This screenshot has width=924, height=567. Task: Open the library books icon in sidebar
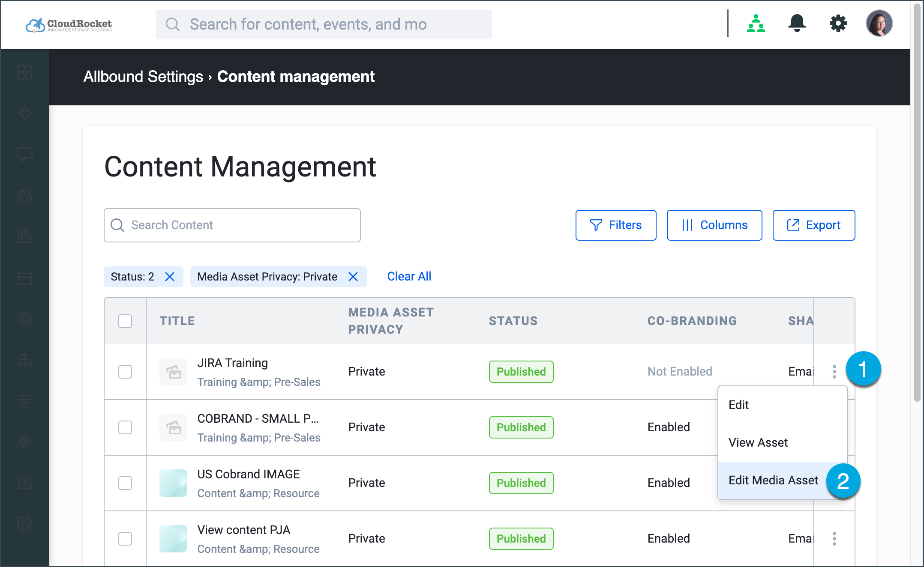25,236
